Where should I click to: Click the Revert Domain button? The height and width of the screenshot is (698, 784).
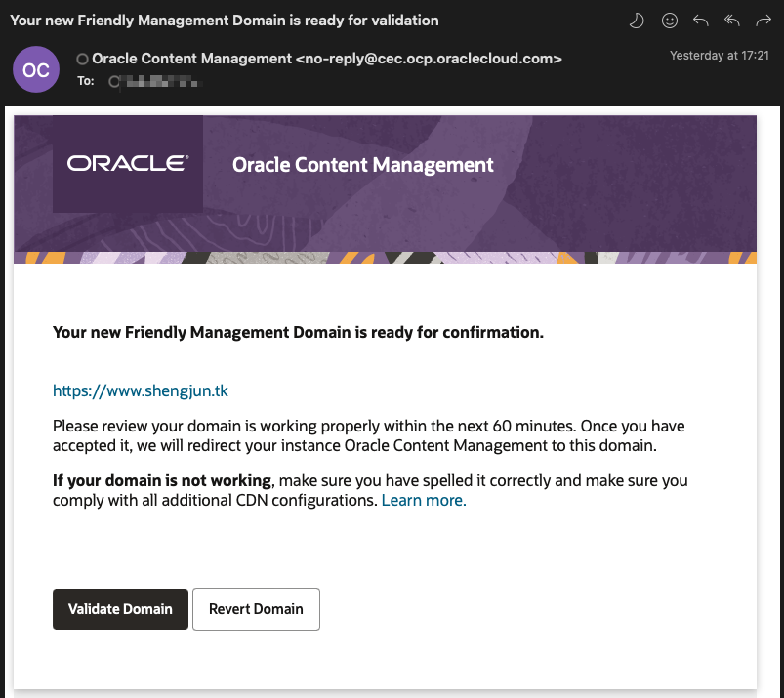(256, 609)
